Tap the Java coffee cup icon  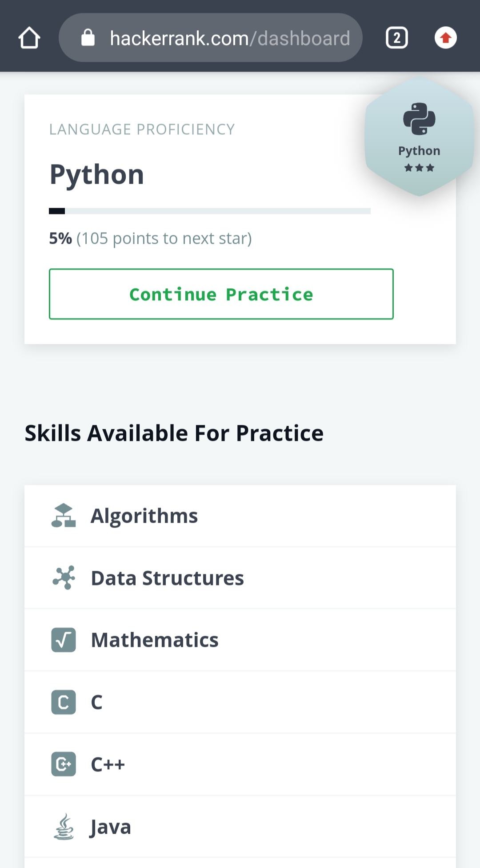(x=64, y=827)
